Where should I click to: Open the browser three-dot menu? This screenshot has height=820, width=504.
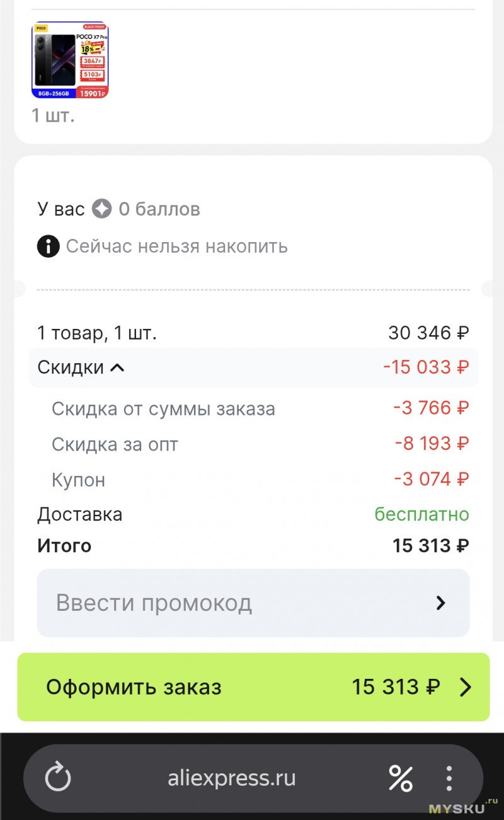(x=449, y=778)
